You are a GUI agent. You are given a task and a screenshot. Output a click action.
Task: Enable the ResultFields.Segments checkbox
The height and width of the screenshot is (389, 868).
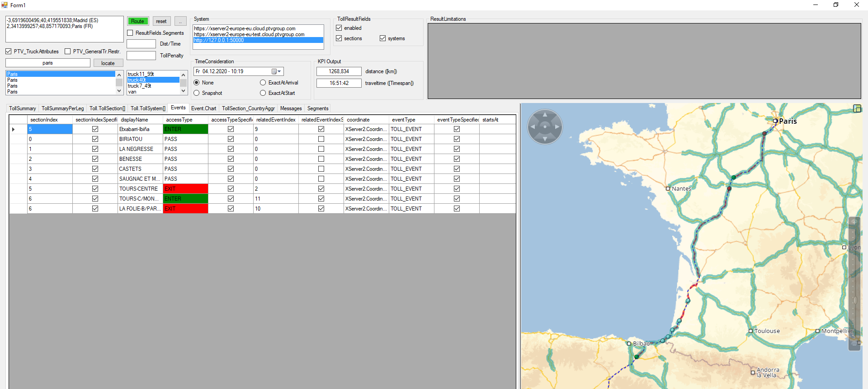pyautogui.click(x=130, y=33)
